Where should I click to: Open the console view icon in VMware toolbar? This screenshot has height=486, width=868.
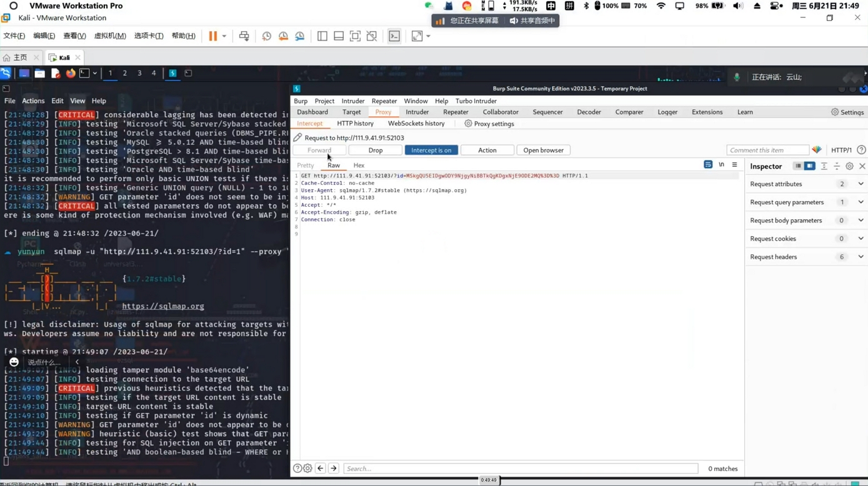tap(394, 36)
